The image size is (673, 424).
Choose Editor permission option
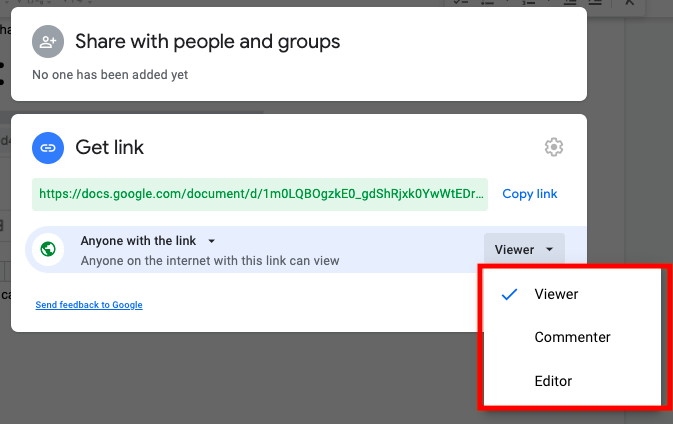click(572, 381)
